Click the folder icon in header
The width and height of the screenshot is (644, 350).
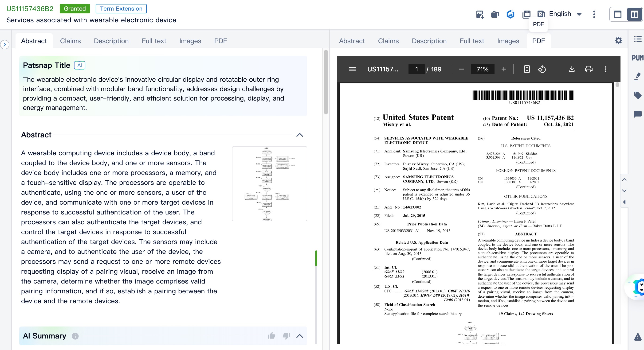(x=495, y=14)
